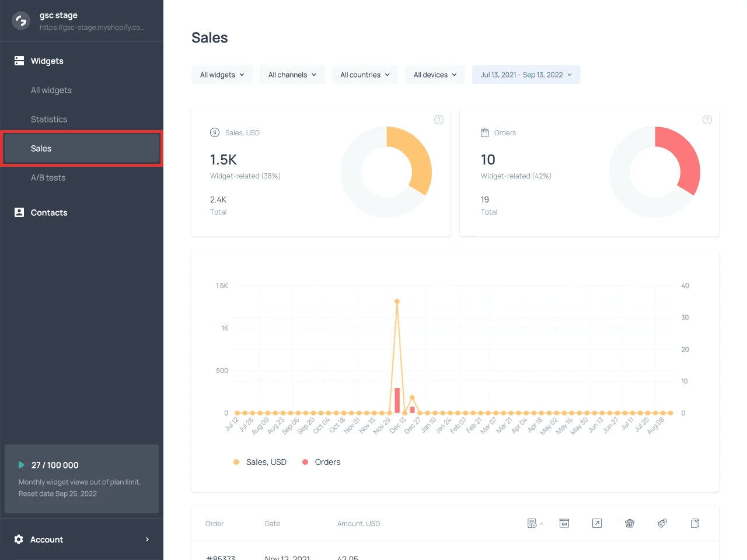
Task: Click the copy pages icon in the table header
Action: [695, 523]
